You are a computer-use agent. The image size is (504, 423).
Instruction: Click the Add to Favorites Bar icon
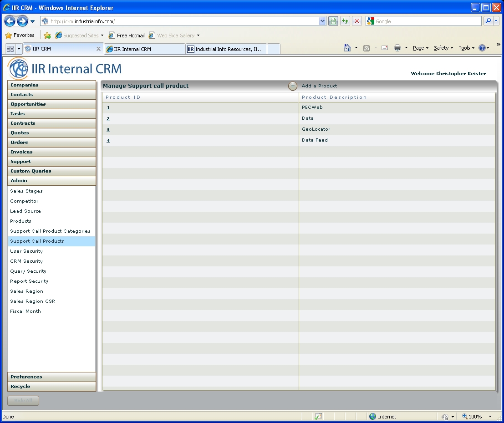click(47, 36)
